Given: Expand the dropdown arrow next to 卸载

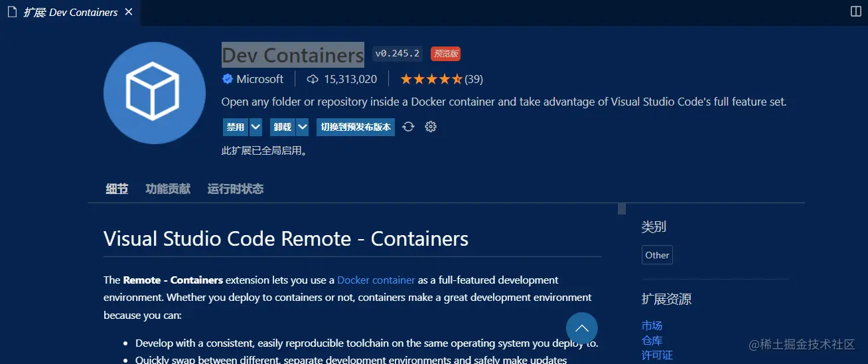Looking at the screenshot, I should (x=303, y=127).
